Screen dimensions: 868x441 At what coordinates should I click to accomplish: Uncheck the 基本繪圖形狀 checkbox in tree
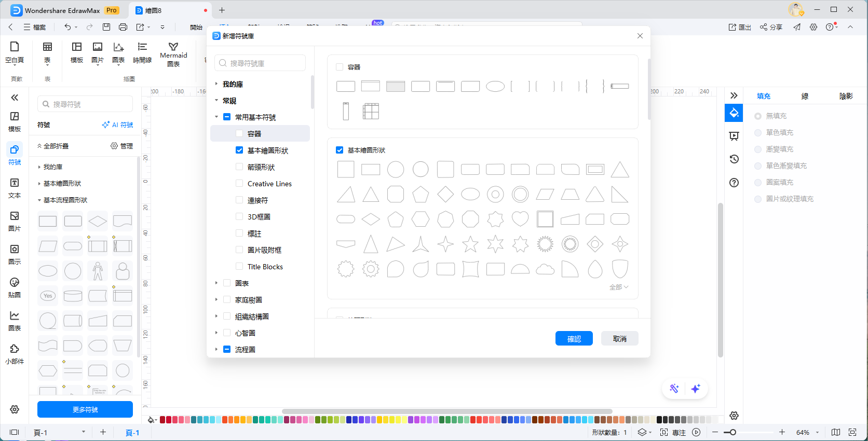pos(239,150)
